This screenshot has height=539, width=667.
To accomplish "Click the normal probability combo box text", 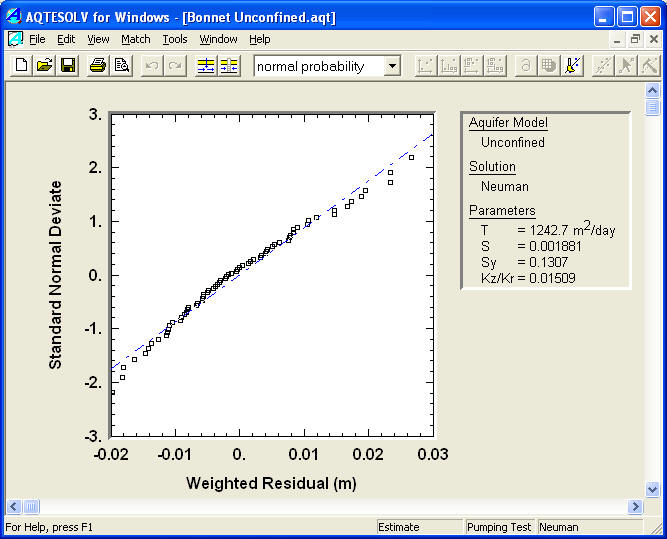I will 311,66.
